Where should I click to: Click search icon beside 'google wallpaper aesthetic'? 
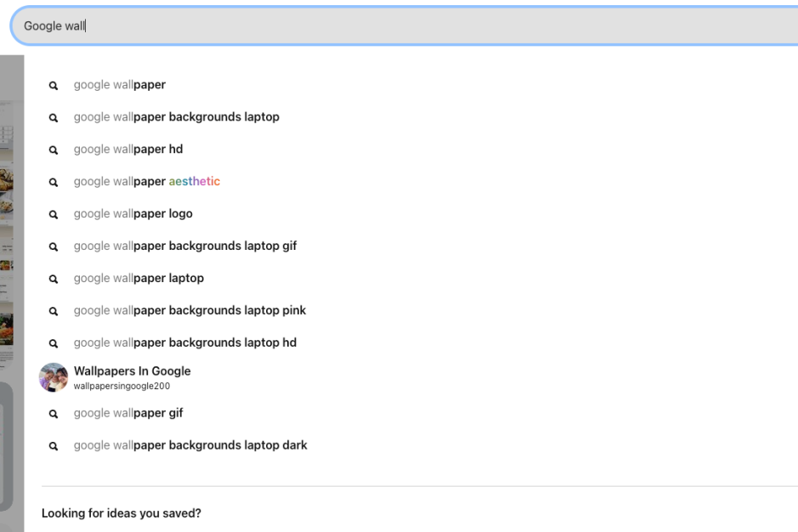pos(54,182)
